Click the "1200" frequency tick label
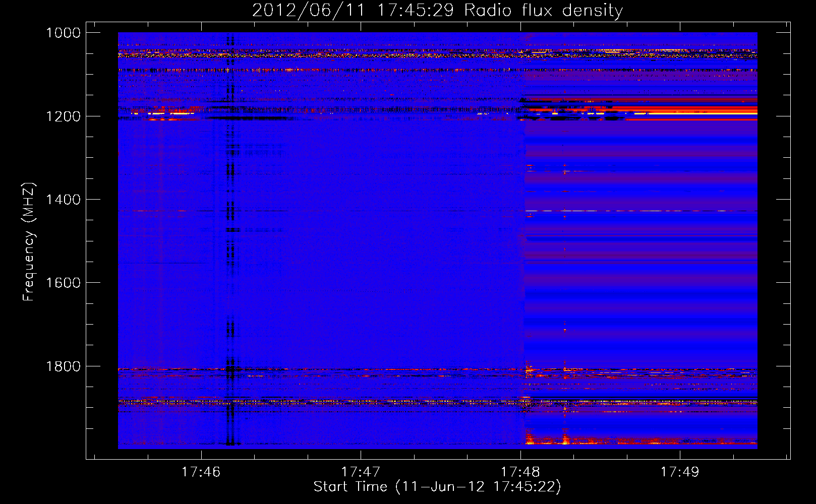 (63, 116)
